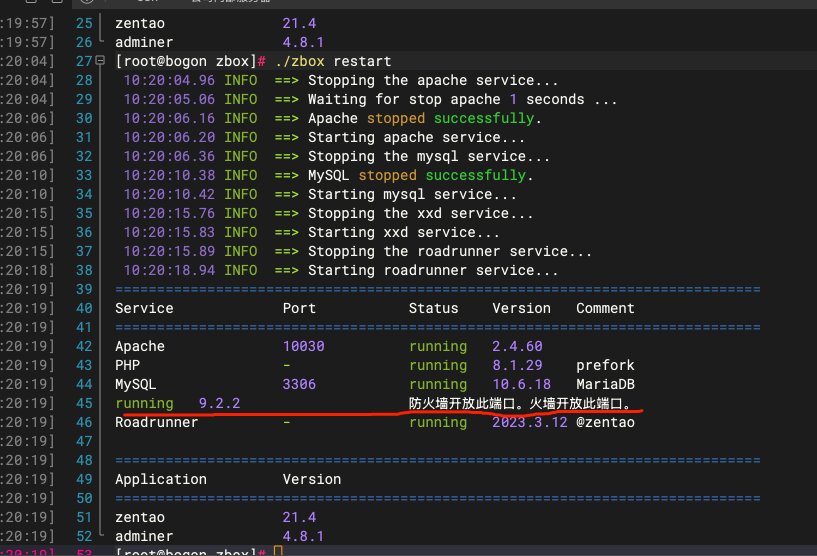817x556 pixels.
Task: Click "MySQL stopped successfully." message
Action: coord(420,175)
